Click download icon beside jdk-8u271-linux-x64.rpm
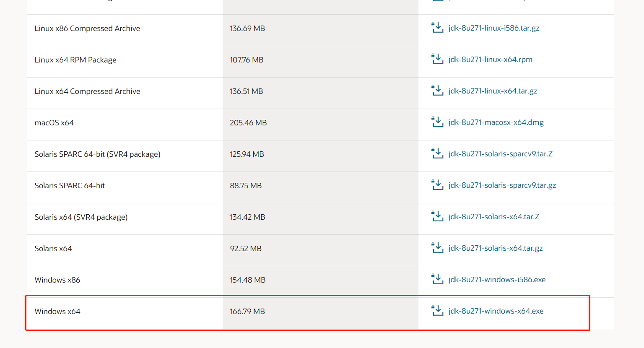This screenshot has height=348, width=644. [437, 59]
